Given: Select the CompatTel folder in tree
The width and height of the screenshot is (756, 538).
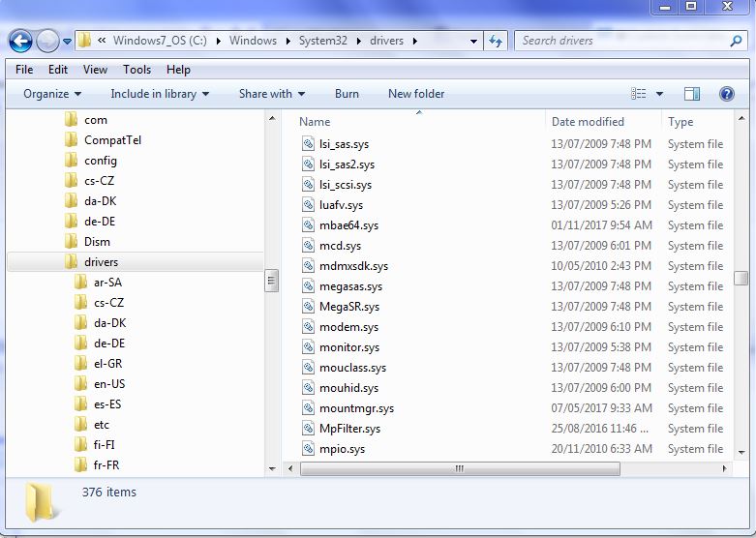Looking at the screenshot, I should pos(103,139).
